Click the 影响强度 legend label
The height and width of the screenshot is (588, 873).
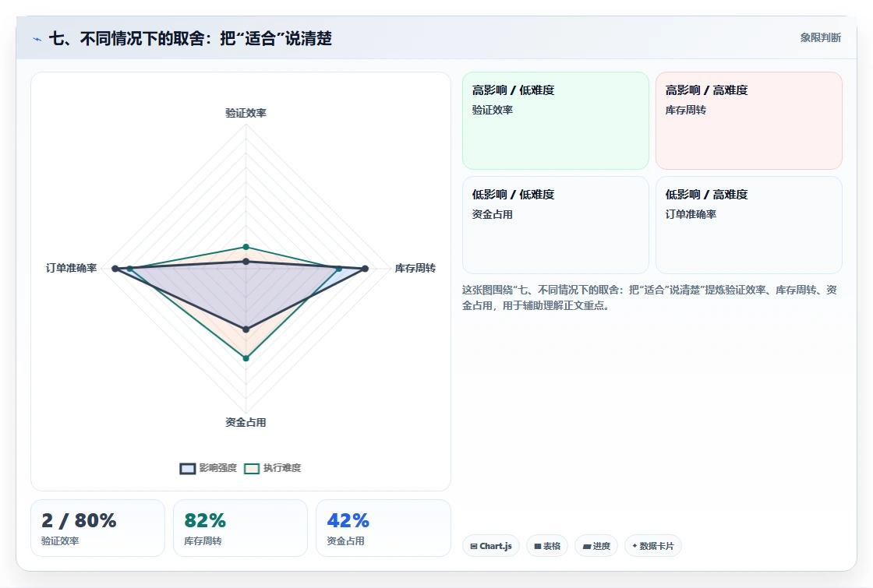pyautogui.click(x=218, y=468)
